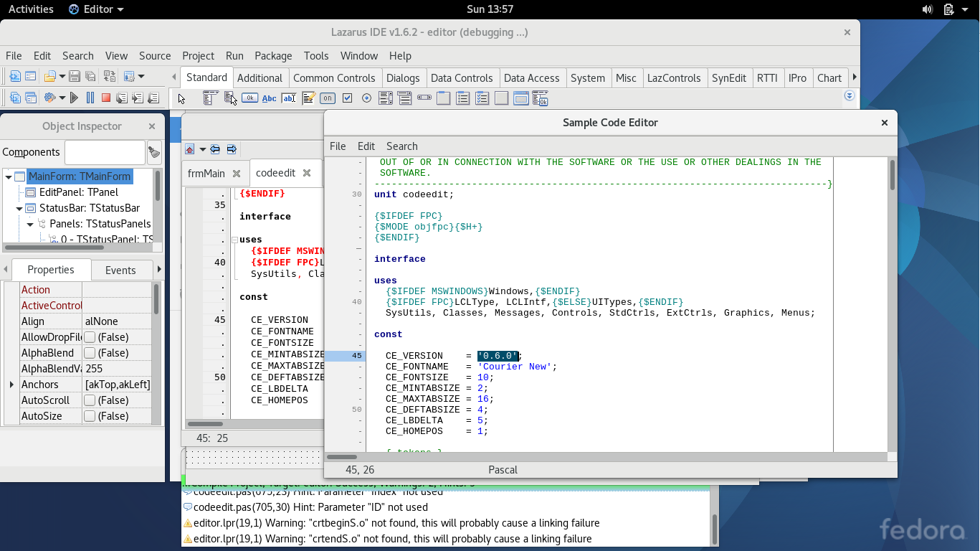
Task: Collapse the StatusBar tree node
Action: tap(19, 208)
